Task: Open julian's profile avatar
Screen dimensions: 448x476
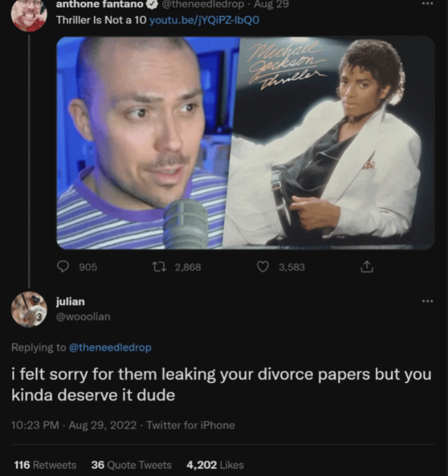Action: [x=29, y=309]
